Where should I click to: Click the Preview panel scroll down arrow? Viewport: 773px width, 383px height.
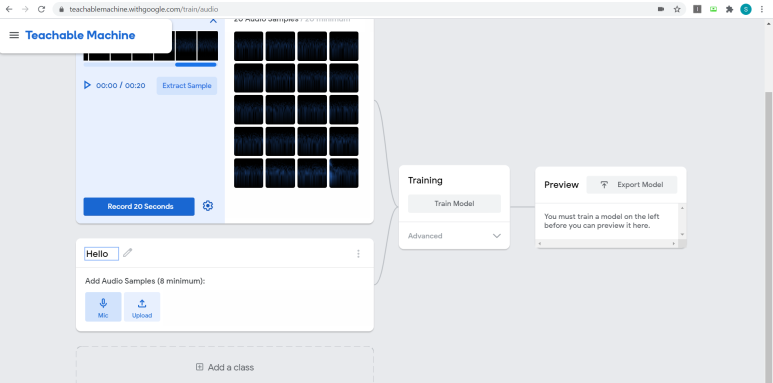[682, 234]
